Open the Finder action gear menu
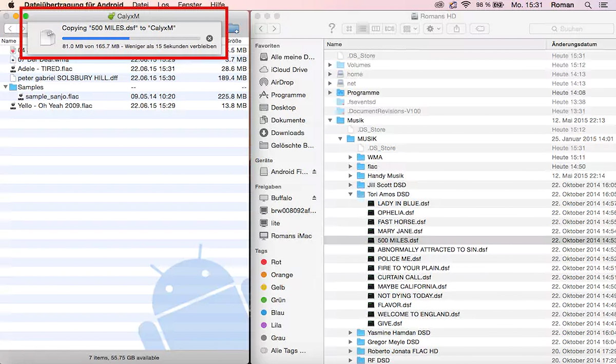Screen dimensions: 616x364 coord(433,29)
